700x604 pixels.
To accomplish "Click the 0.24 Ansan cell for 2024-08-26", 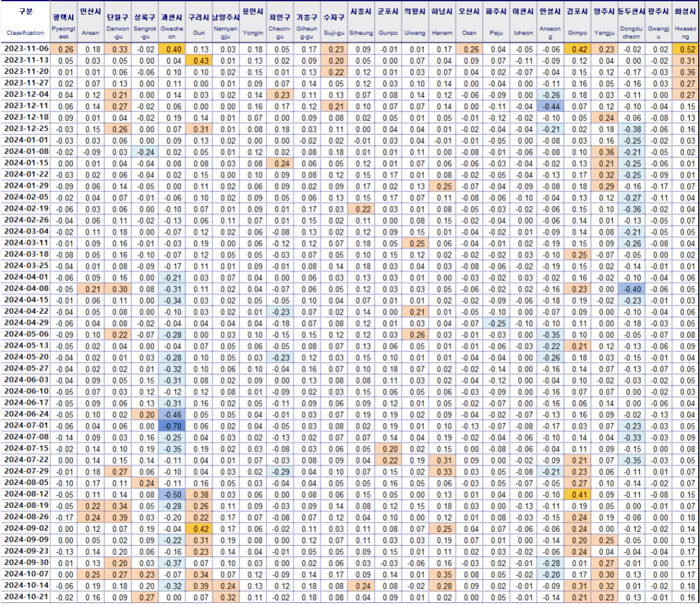I will point(91,517).
